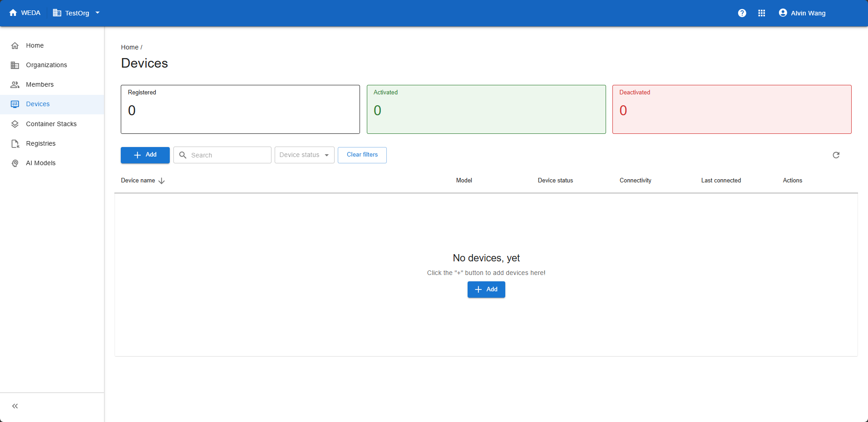
Task: Select the Registered devices count card
Action: point(240,109)
